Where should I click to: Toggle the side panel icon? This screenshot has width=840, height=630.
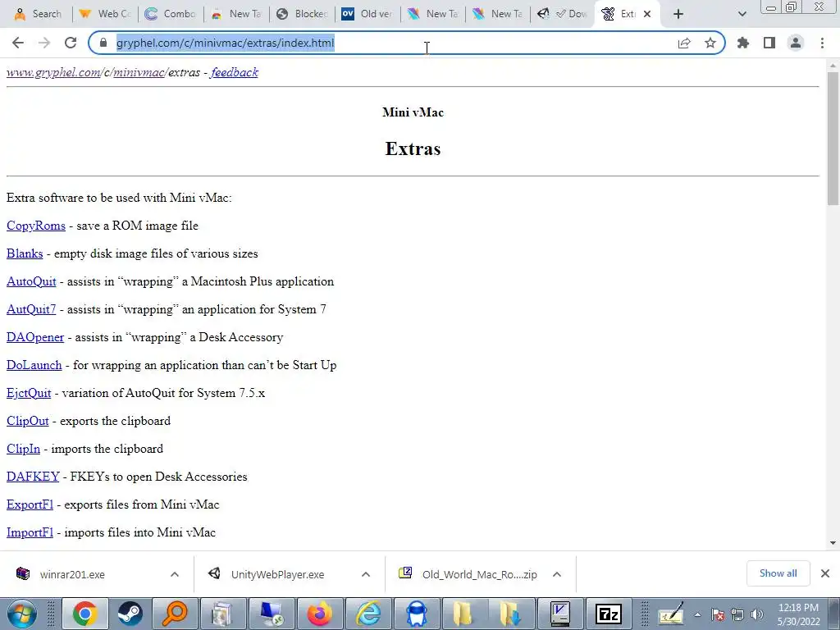click(x=769, y=43)
